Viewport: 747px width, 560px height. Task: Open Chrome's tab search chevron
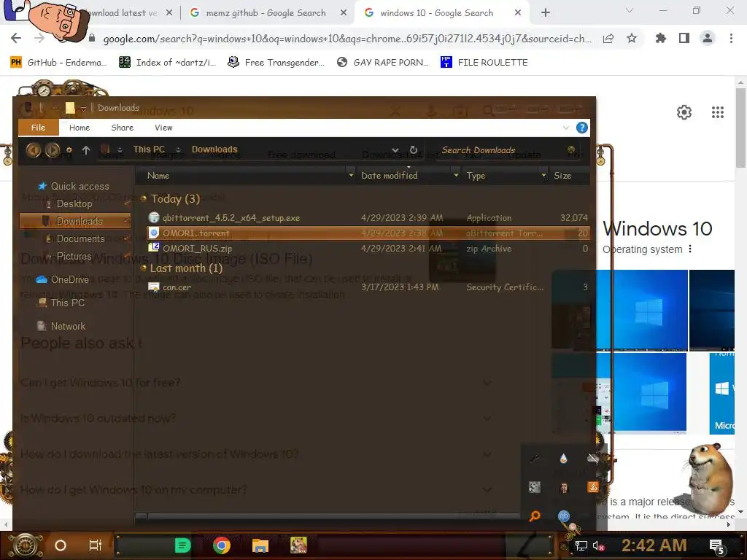tap(630, 10)
